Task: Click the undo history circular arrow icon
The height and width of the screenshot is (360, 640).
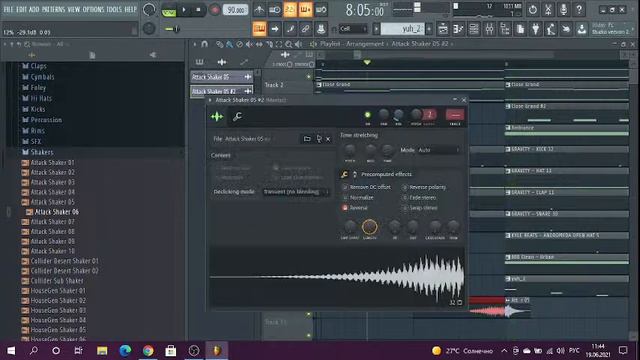Action: 533,9
